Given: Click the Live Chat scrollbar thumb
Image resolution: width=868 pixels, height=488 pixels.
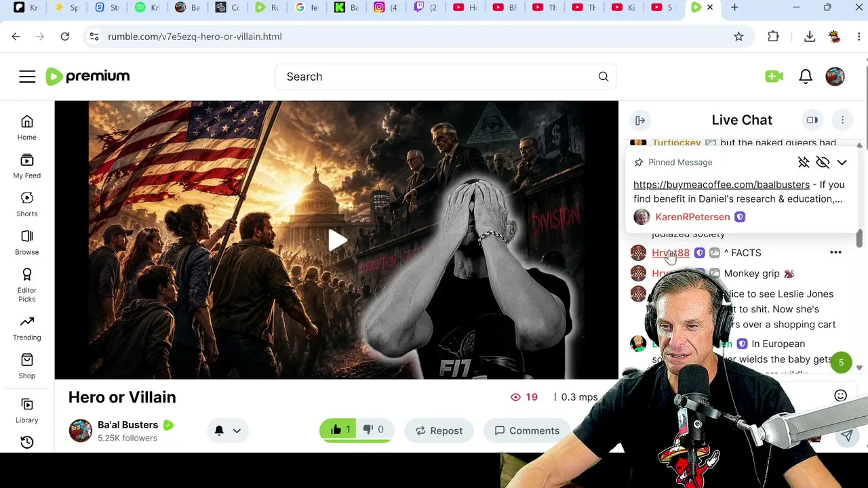Looking at the screenshot, I should point(859,238).
